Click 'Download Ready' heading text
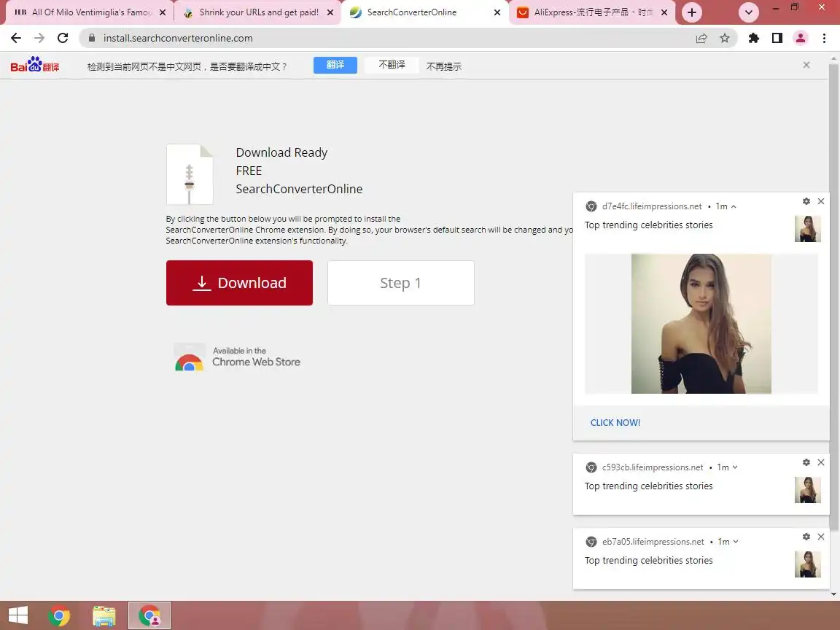The height and width of the screenshot is (630, 840). [x=281, y=152]
